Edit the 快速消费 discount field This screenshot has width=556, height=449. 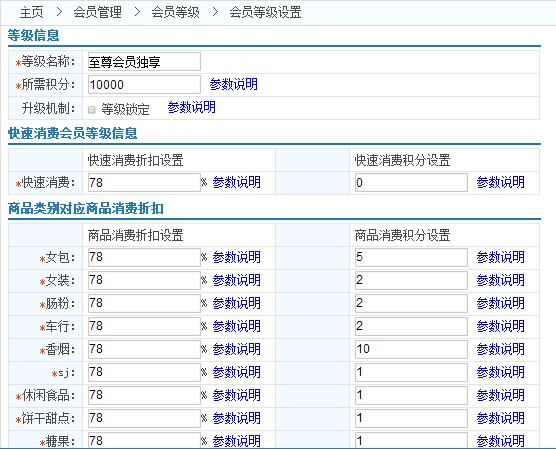144,182
